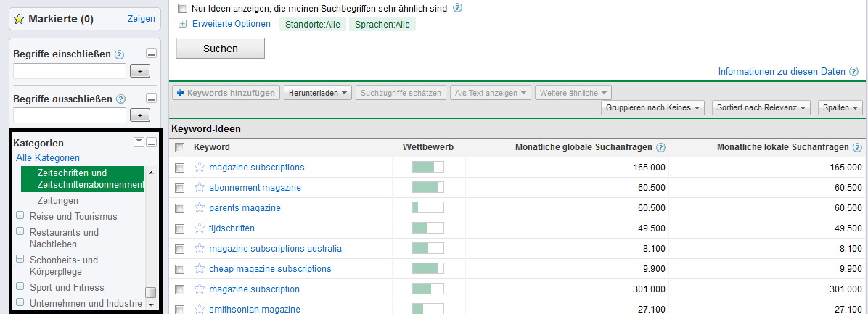Screen dimensions: 868x314
Task: Open the Als Text anzeigen dropdown
Action: [491, 93]
